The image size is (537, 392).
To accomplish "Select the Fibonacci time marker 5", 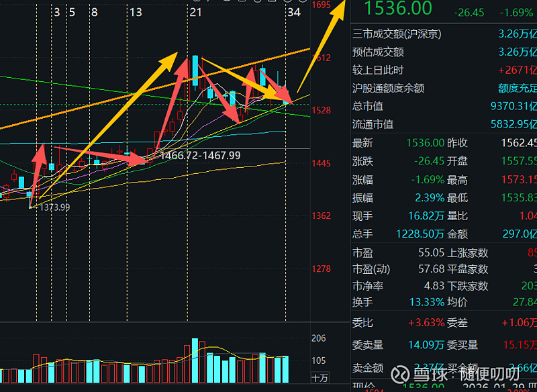I will (72, 13).
